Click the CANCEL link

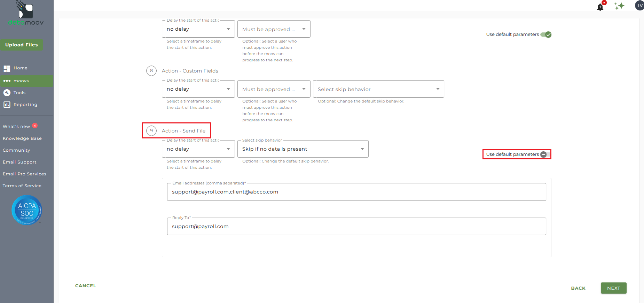[x=86, y=286]
